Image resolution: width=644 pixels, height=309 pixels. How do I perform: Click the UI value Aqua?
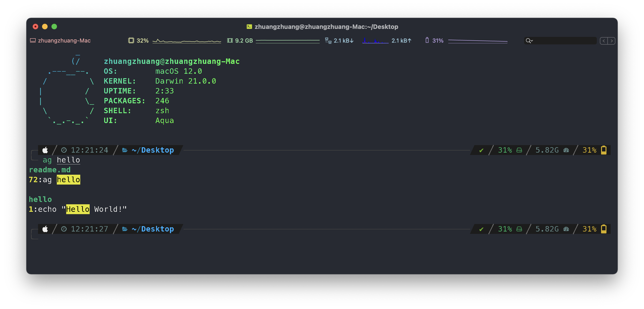pos(165,120)
